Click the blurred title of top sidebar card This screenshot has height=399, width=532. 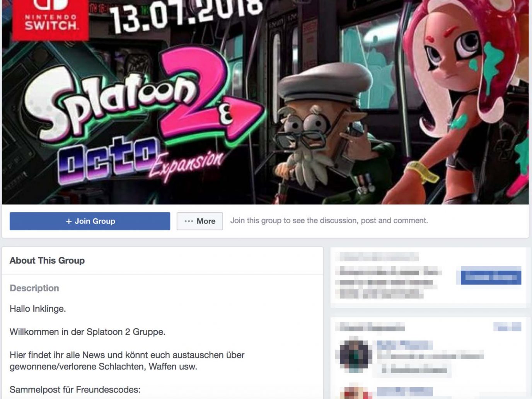[x=379, y=257]
